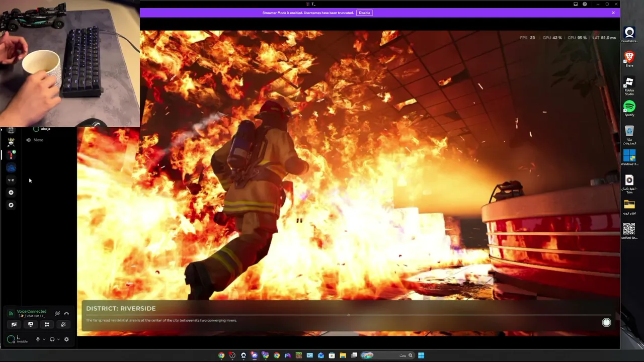
Task: Open the yellow folder on the desktop
Action: [629, 207]
